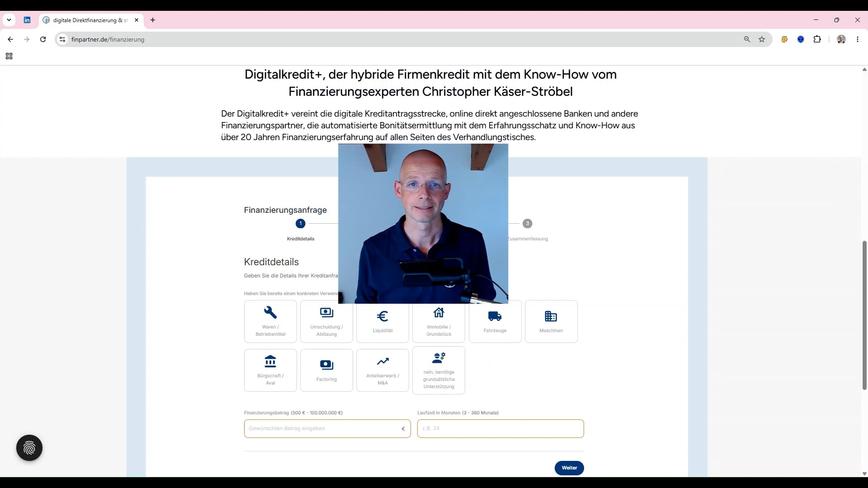Pick the Immobilie / Grundstück house option
The width and height of the screenshot is (868, 488).
[439, 323]
